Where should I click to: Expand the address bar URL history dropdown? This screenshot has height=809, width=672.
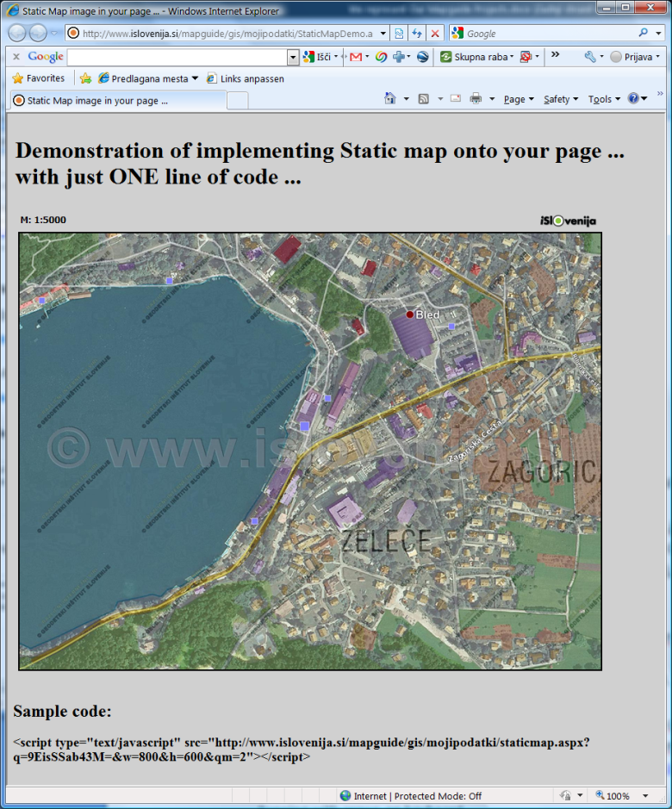[383, 34]
